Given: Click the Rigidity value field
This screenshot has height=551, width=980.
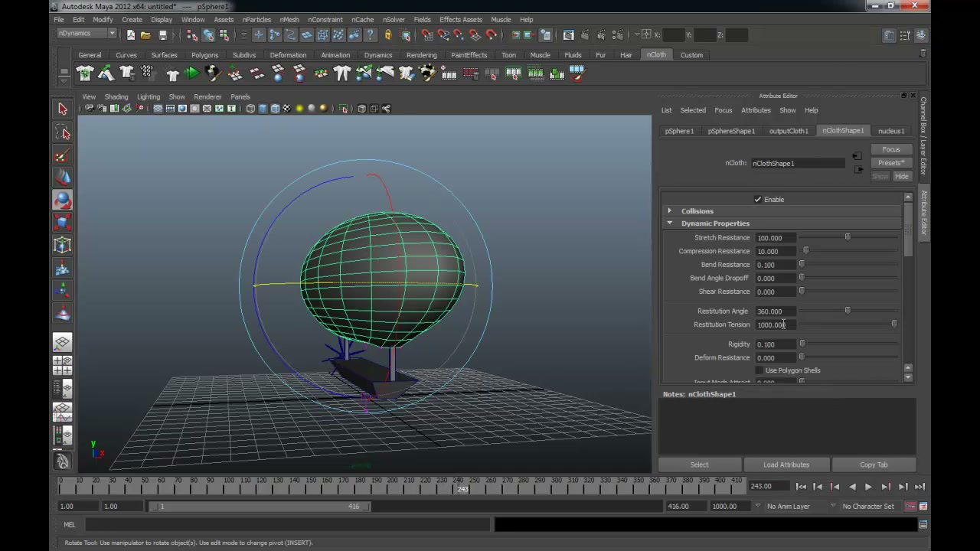Looking at the screenshot, I should pyautogui.click(x=774, y=344).
